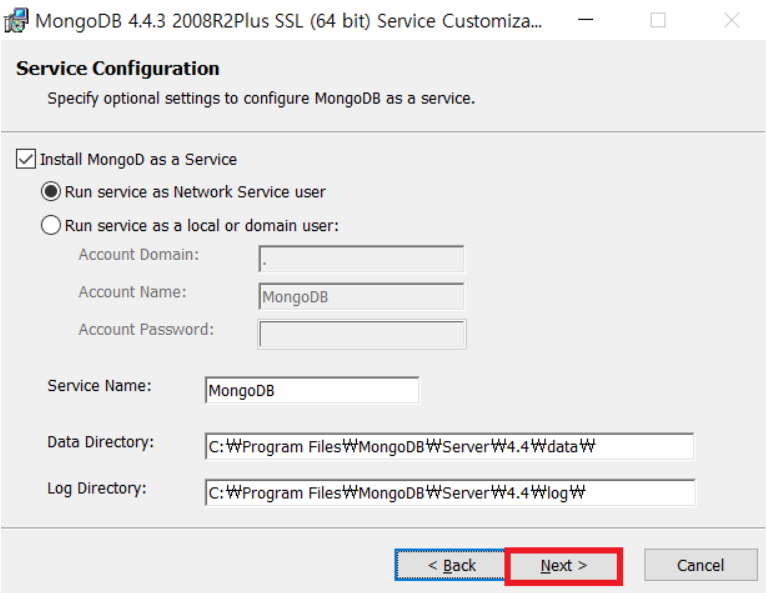
Task: Proceed with the Next button
Action: click(x=564, y=566)
